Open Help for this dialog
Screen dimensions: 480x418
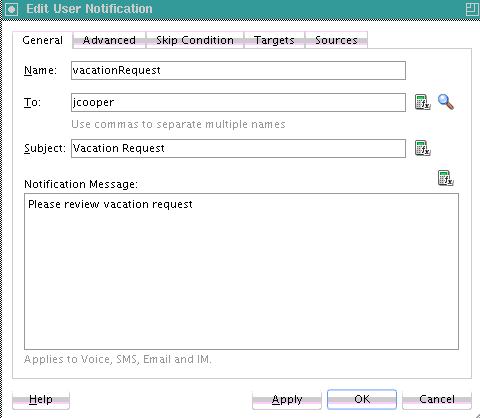click(x=41, y=399)
